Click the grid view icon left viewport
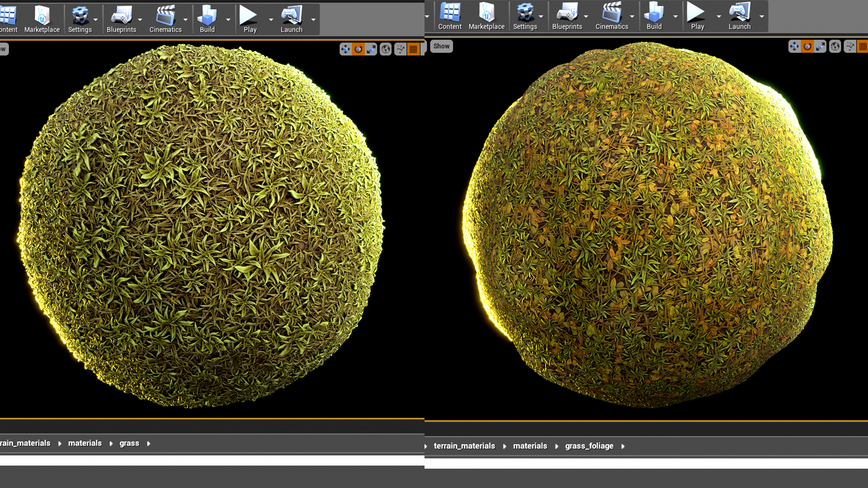This screenshot has height=488, width=868. click(414, 48)
